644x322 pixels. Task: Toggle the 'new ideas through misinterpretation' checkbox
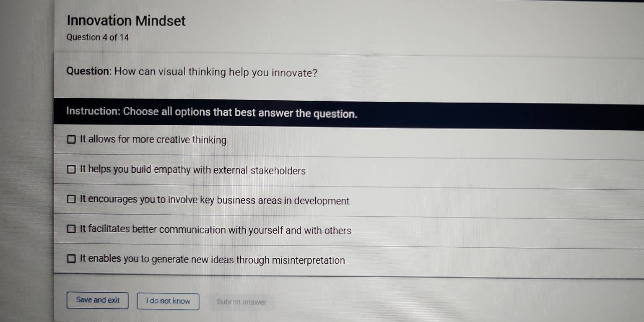pos(72,259)
